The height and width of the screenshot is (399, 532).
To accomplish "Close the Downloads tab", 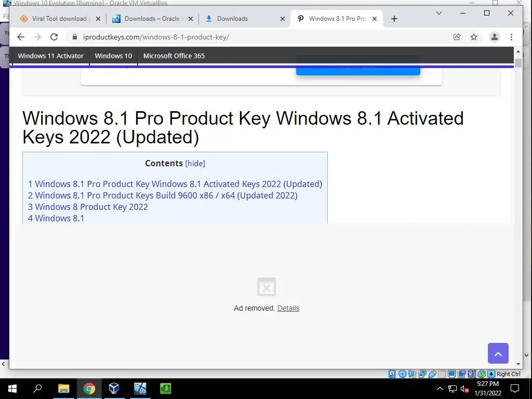I will click(x=282, y=19).
